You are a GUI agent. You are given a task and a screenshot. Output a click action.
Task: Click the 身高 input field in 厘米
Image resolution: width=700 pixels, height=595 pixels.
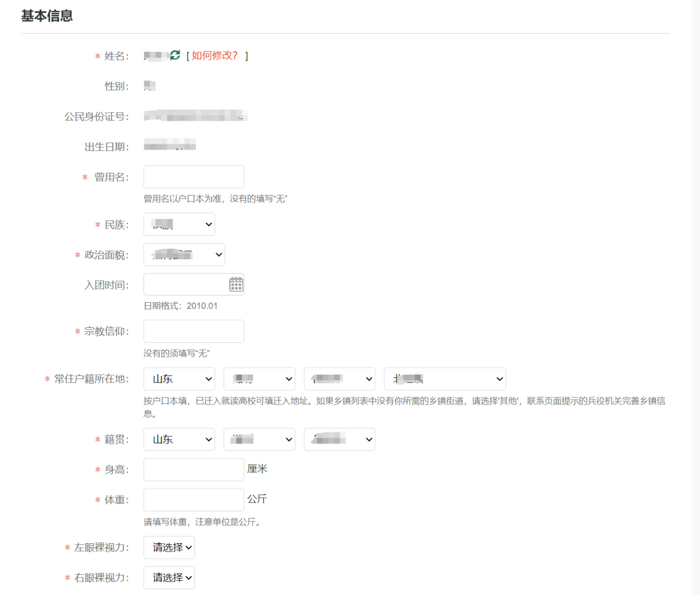click(x=193, y=470)
